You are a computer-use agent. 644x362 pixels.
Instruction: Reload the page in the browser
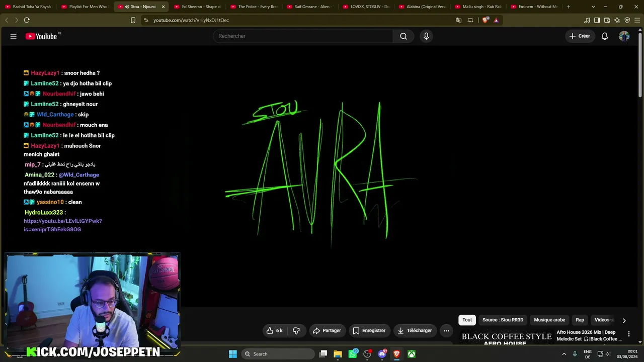27,20
